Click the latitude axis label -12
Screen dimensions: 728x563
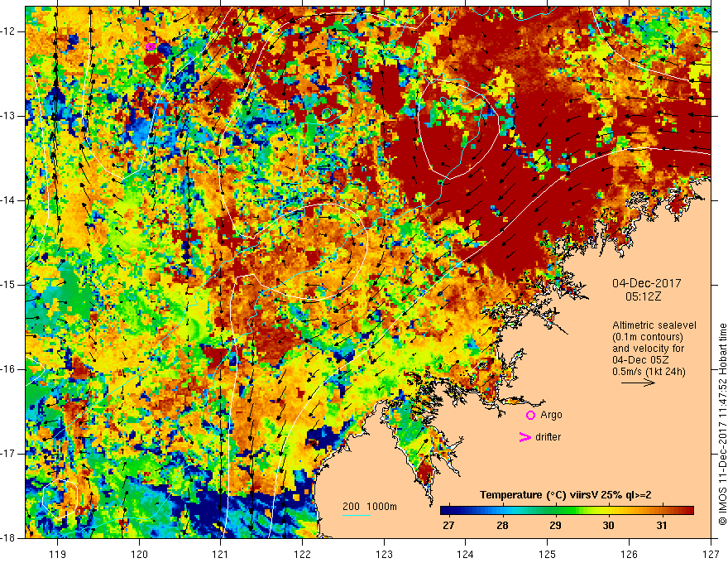click(9, 31)
